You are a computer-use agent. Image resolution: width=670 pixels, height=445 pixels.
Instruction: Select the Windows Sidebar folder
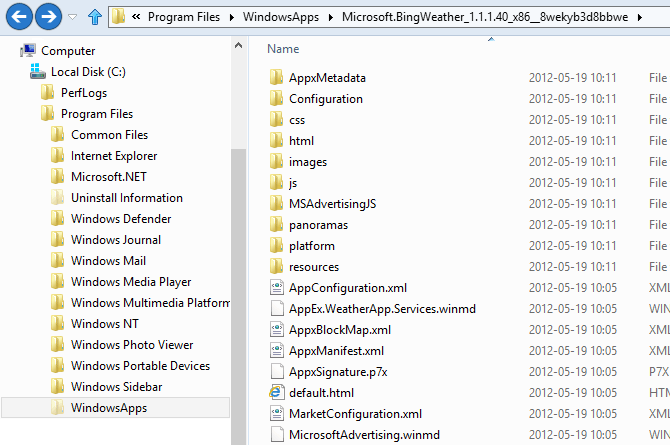click(x=117, y=386)
